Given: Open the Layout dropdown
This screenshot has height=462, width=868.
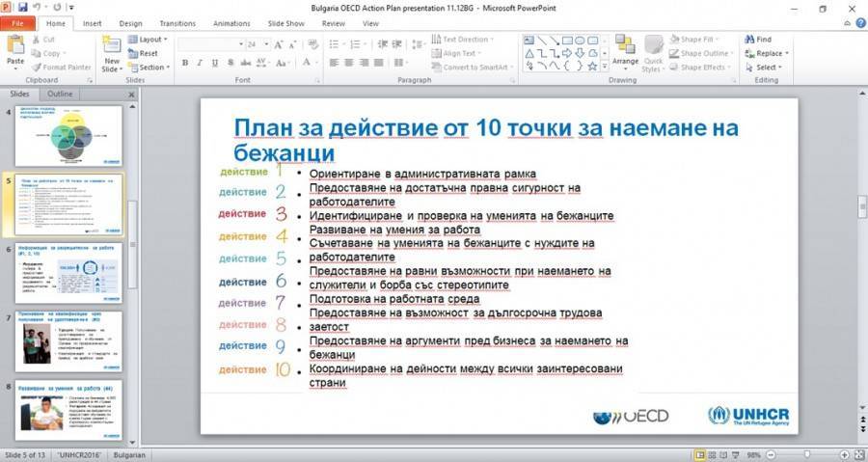Looking at the screenshot, I should [149, 40].
